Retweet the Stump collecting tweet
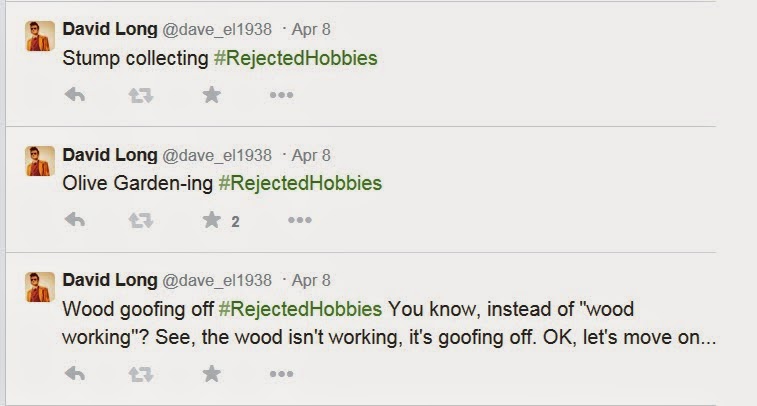The height and width of the screenshot is (406, 757). [140, 95]
